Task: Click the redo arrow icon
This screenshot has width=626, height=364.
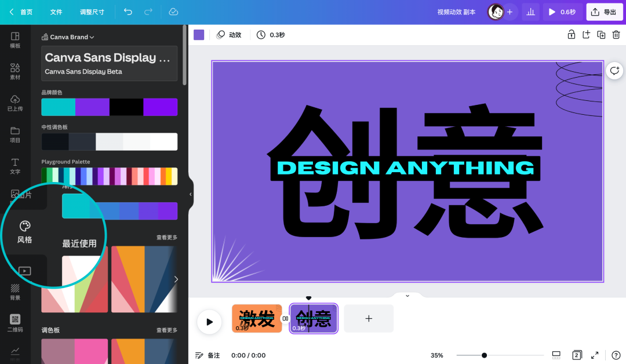Action: 148,12
